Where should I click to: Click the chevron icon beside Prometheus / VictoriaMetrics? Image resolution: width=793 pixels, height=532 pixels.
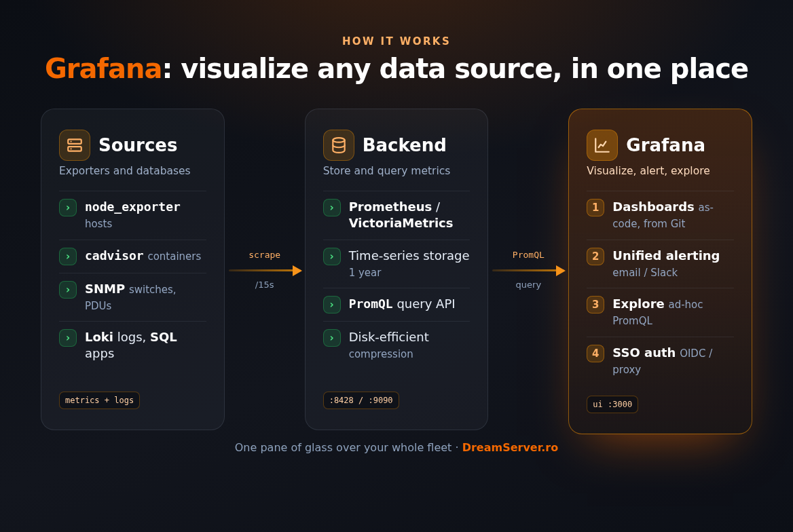(x=332, y=208)
